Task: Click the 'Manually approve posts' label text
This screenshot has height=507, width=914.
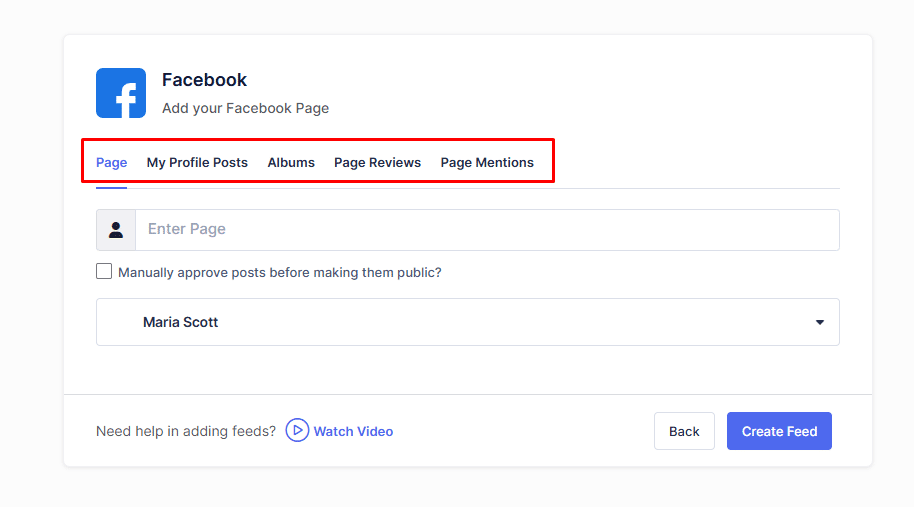Action: pos(279,272)
